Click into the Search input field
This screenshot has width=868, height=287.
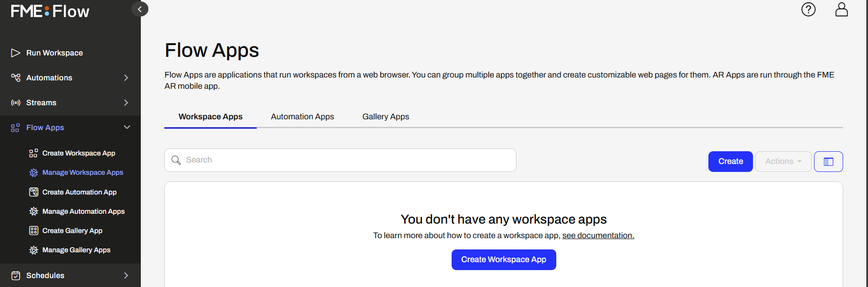[340, 160]
